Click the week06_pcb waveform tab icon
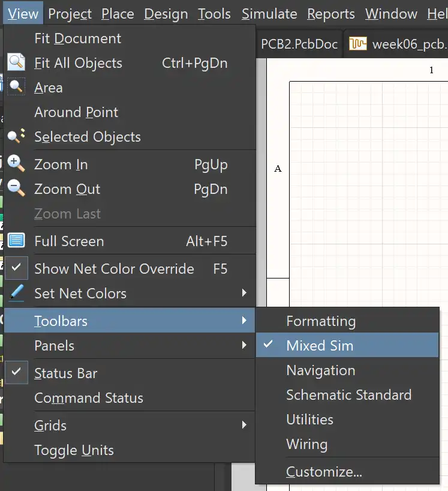 [358, 44]
